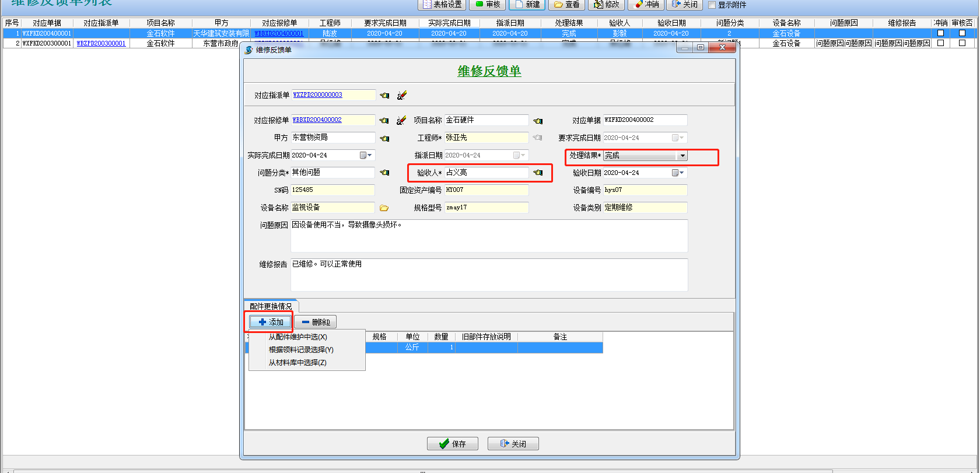The width and height of the screenshot is (980, 473).
Task: Choose 从材料库中选择(Z) menu option
Action: (297, 363)
